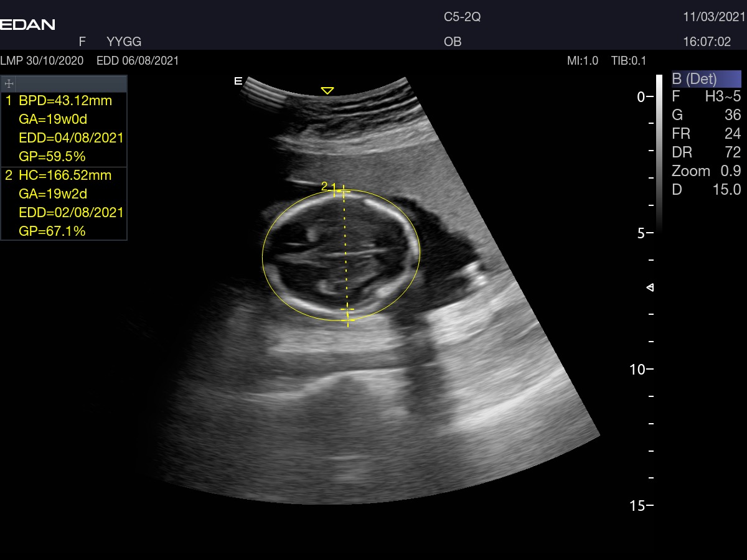Click the E orientation marker near the scan
747x560 pixels.
[237, 81]
